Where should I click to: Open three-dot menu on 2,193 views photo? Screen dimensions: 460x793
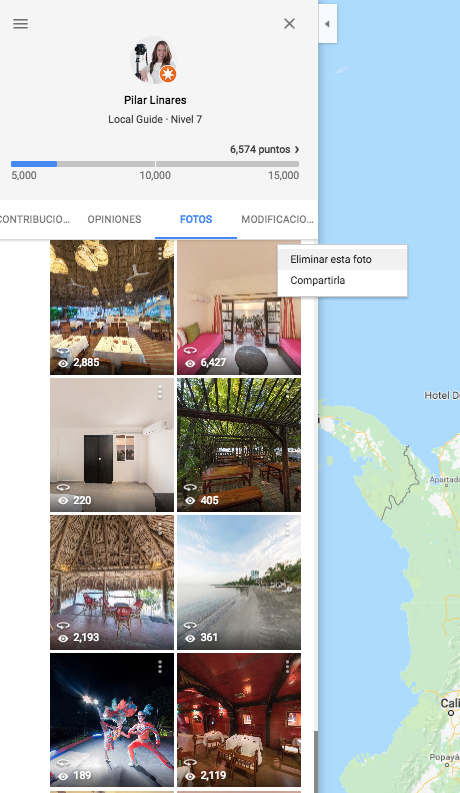coord(160,529)
